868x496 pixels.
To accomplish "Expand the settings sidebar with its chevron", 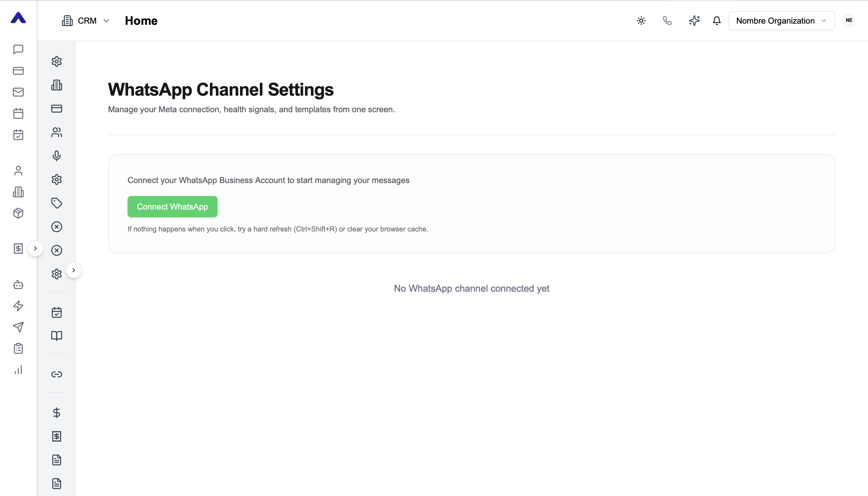I will 74,270.
